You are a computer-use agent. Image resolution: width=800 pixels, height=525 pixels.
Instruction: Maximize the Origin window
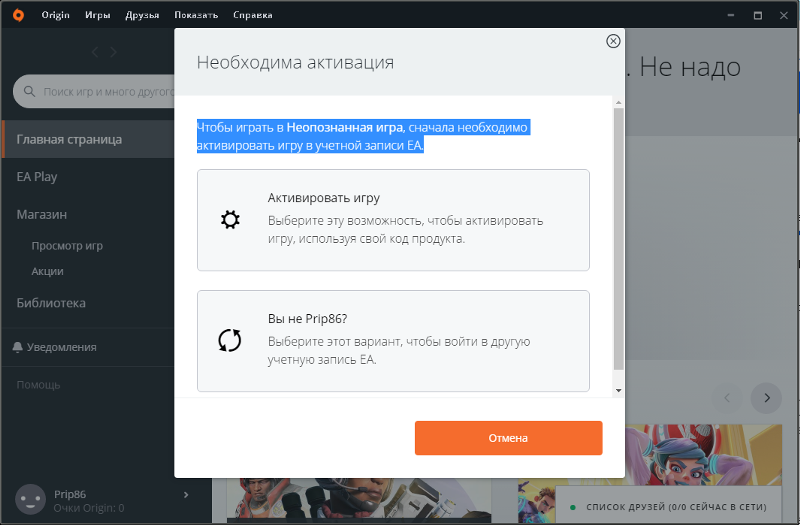758,15
